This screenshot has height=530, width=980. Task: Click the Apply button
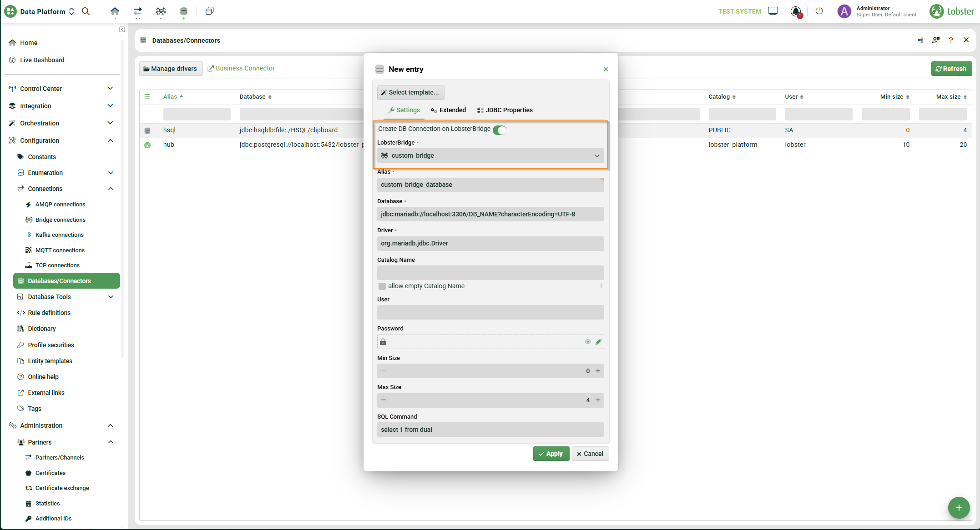551,454
